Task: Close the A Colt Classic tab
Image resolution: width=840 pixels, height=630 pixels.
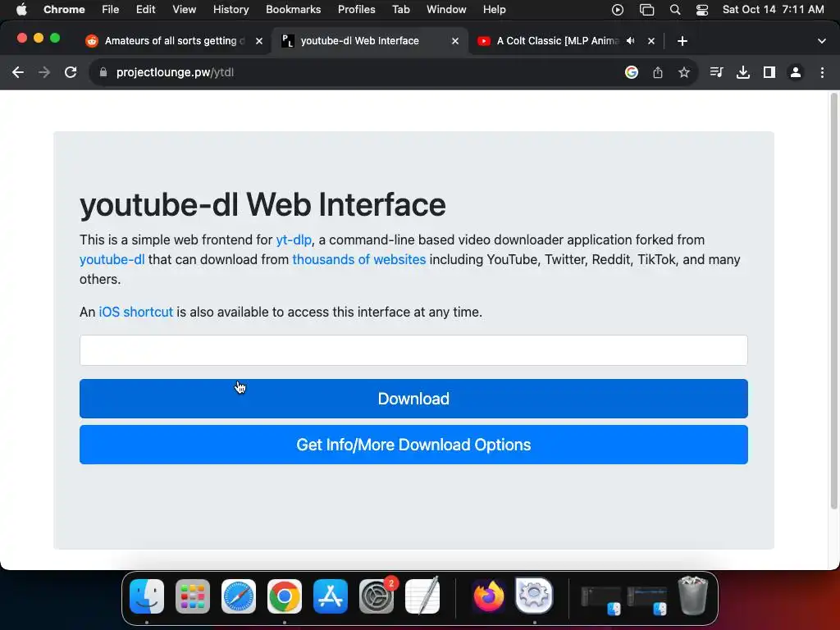Action: 651,41
